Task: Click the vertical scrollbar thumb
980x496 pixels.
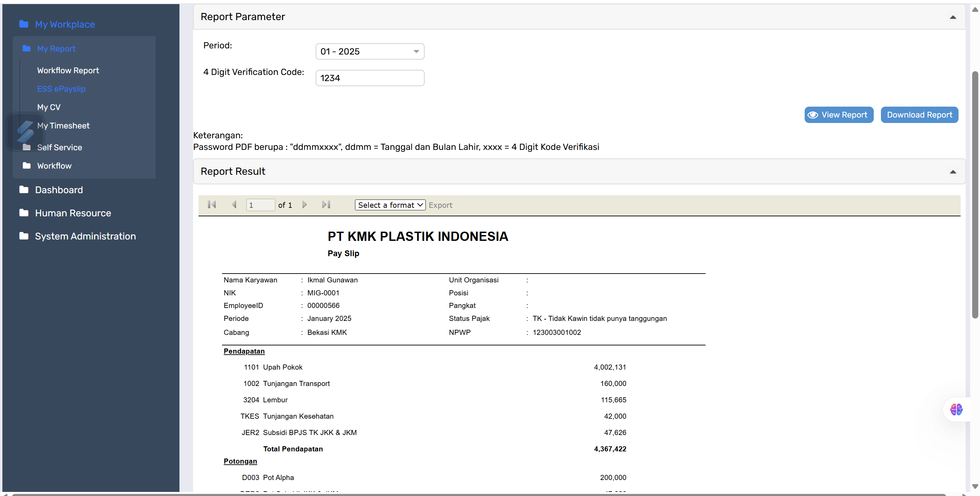Action: tap(975, 195)
